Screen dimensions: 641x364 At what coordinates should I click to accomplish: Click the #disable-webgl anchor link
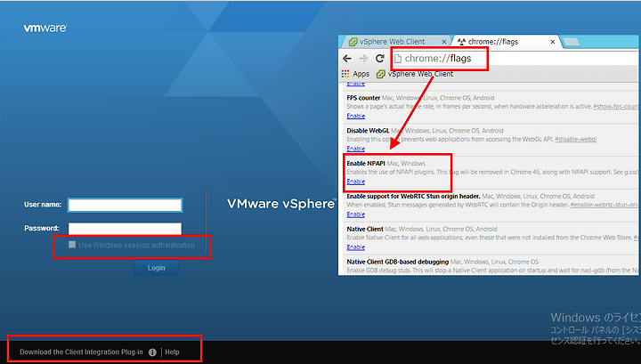pyautogui.click(x=576, y=140)
